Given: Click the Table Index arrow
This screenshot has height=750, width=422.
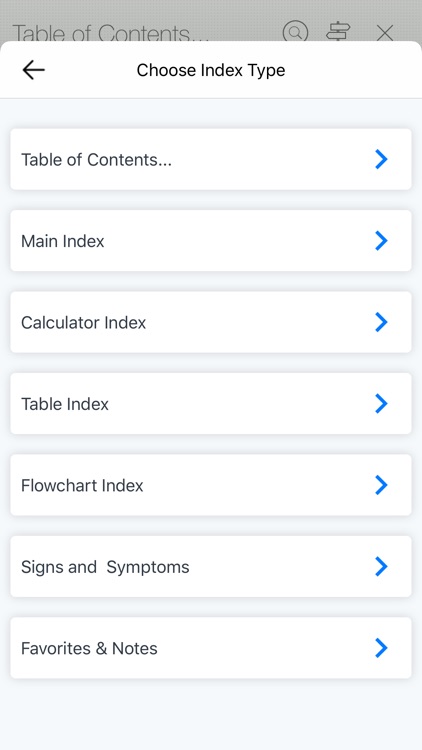Looking at the screenshot, I should (x=381, y=403).
